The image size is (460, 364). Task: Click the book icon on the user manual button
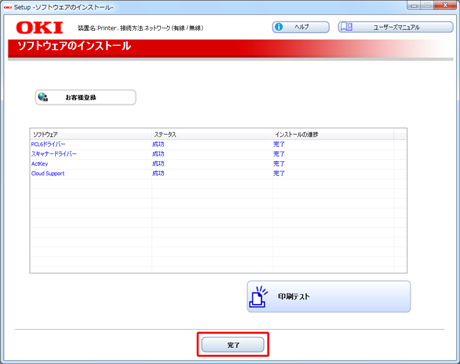tap(346, 27)
